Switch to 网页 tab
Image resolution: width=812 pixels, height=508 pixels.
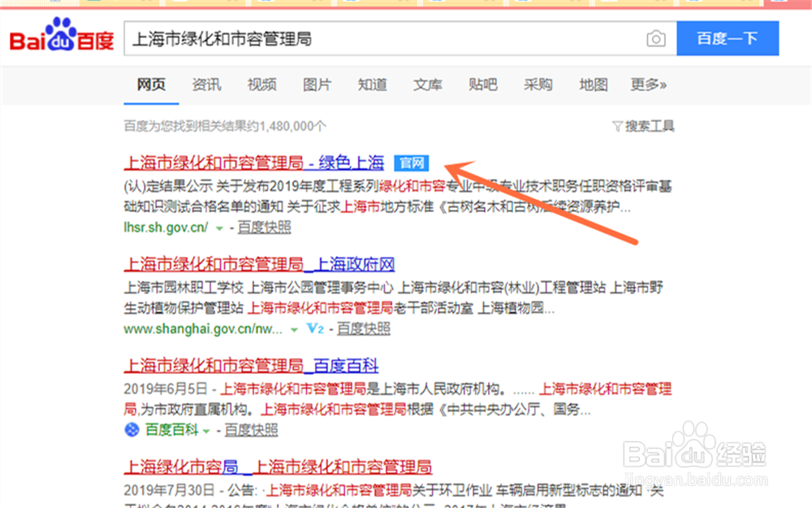151,85
